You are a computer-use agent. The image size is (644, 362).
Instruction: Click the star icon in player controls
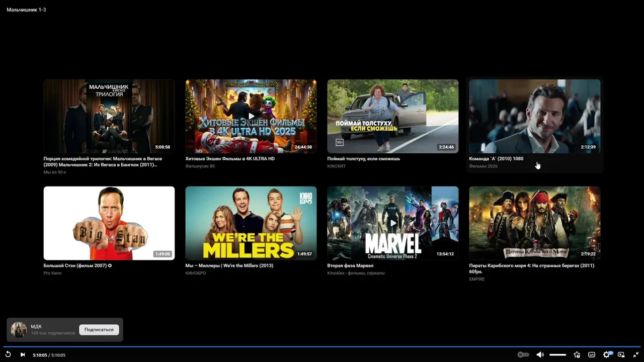click(x=577, y=354)
